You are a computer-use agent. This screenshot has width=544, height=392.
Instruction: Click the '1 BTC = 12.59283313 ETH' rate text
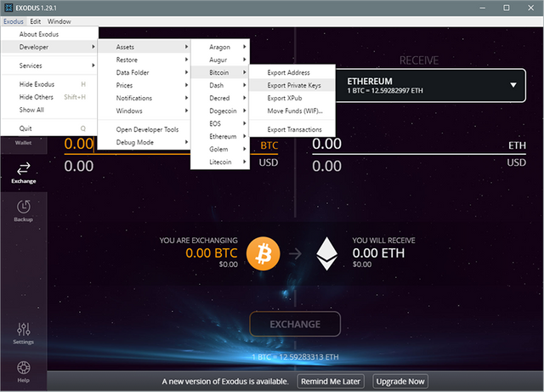click(295, 357)
